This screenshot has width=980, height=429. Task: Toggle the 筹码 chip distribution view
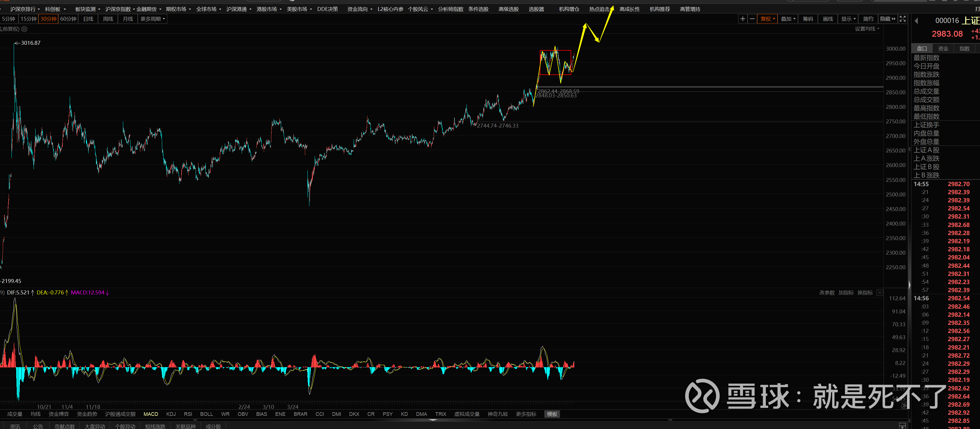coord(808,19)
